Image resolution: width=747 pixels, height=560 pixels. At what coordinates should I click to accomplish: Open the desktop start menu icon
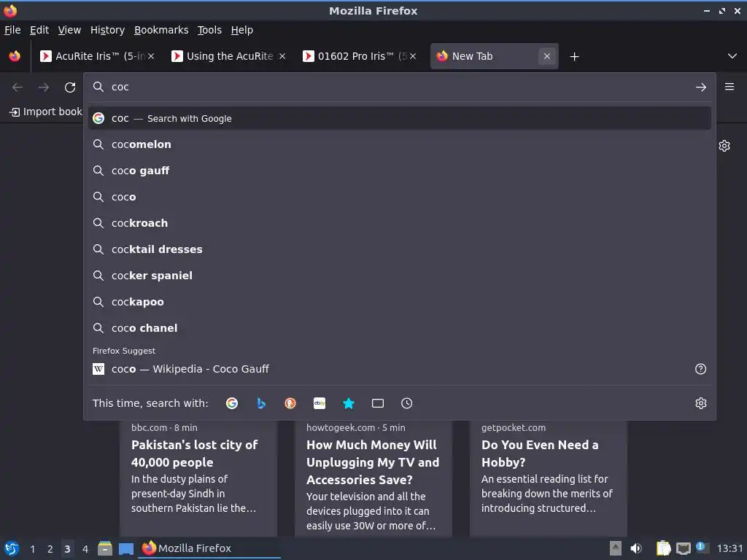12,548
